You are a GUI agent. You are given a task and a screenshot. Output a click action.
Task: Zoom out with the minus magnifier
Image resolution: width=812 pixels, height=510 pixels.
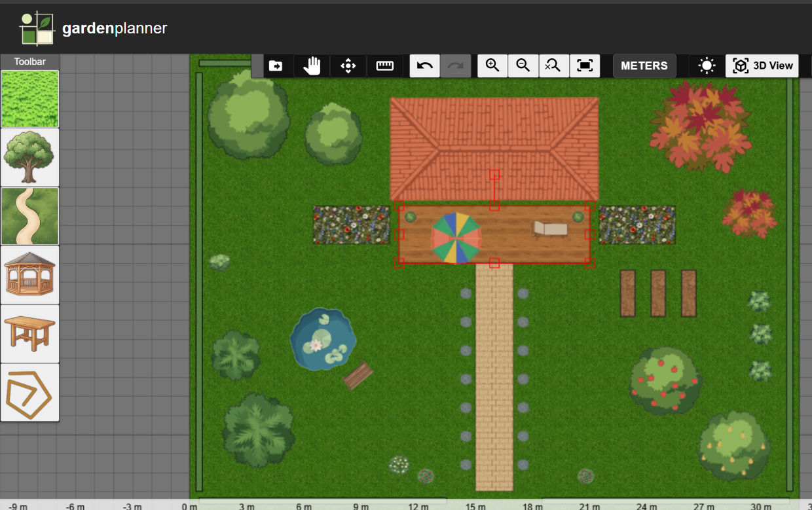coord(523,65)
